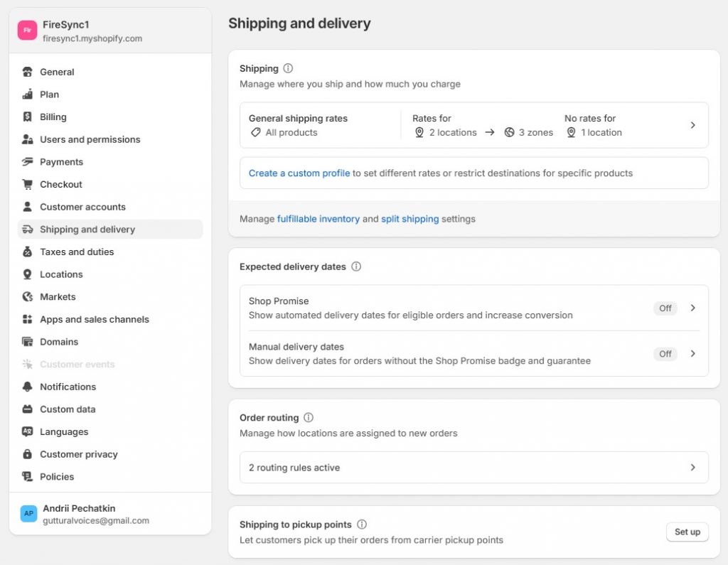
Task: Open Payments settings
Action: coord(110,161)
